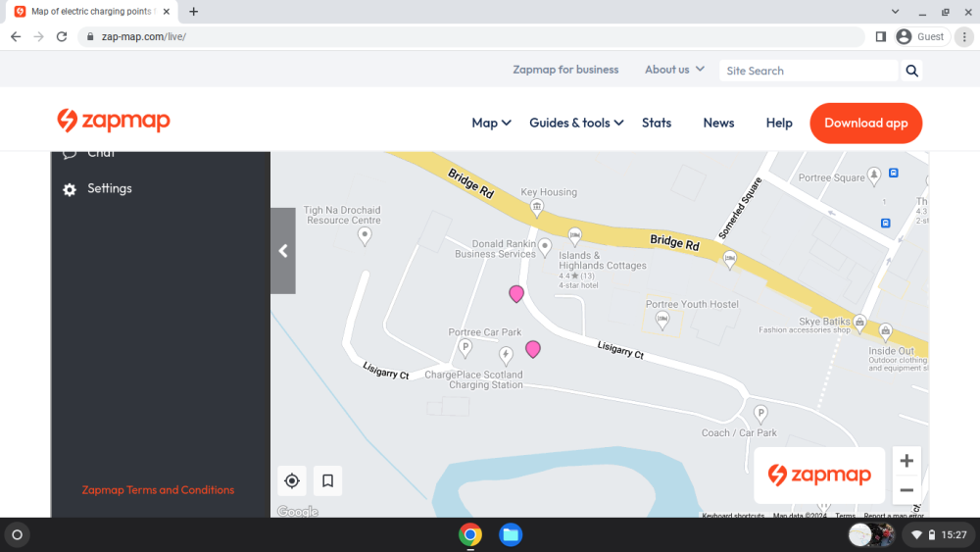This screenshot has height=552, width=980.
Task: Click the Key Housing map pin
Action: [536, 208]
